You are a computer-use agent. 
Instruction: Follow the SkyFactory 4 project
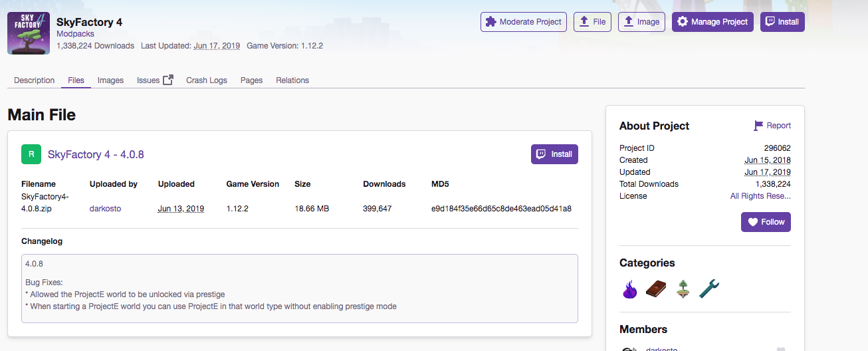[766, 222]
